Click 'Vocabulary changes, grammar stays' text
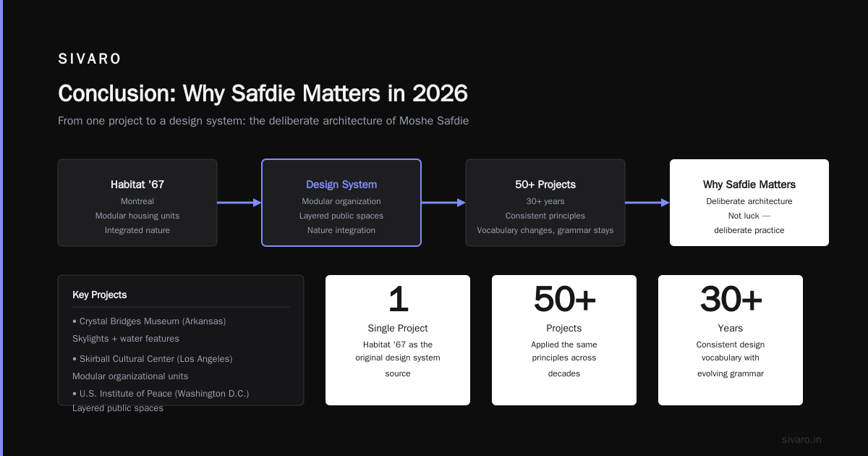 pyautogui.click(x=545, y=230)
